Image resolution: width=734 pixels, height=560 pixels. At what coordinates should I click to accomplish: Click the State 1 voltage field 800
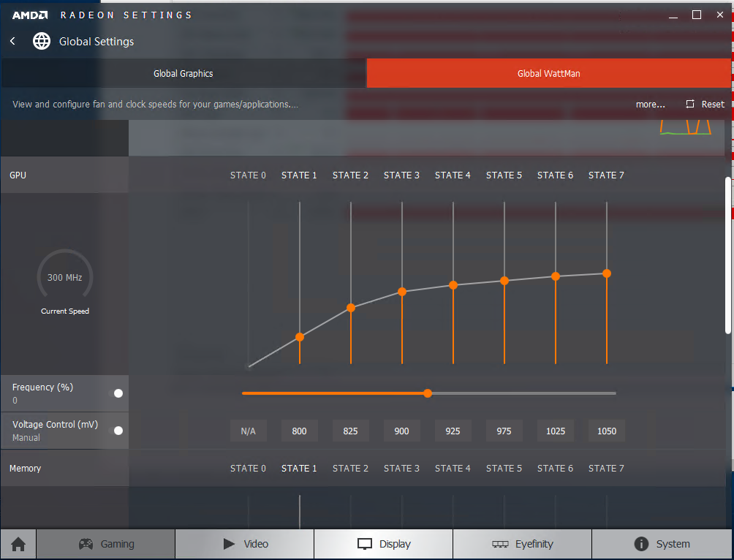click(300, 431)
